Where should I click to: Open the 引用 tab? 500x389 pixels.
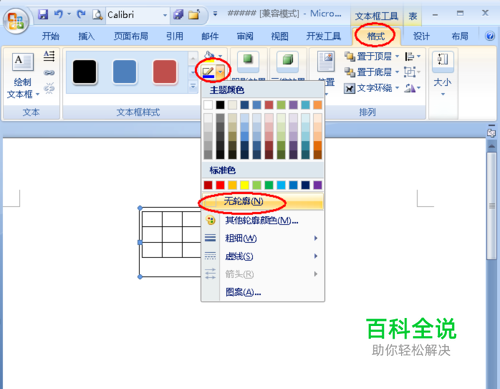175,36
